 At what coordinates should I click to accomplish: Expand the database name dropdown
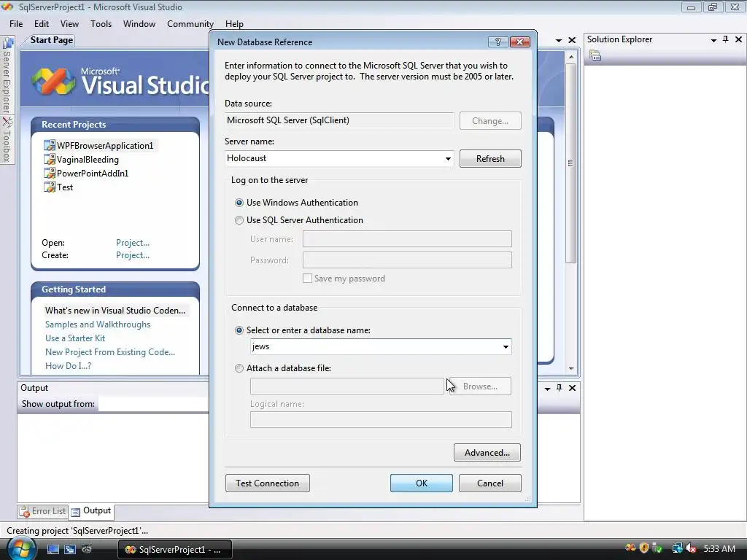click(x=506, y=346)
